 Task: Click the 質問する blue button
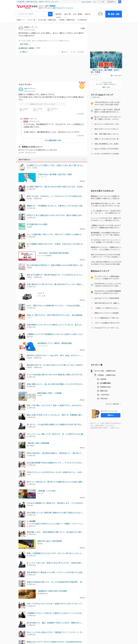point(110,415)
